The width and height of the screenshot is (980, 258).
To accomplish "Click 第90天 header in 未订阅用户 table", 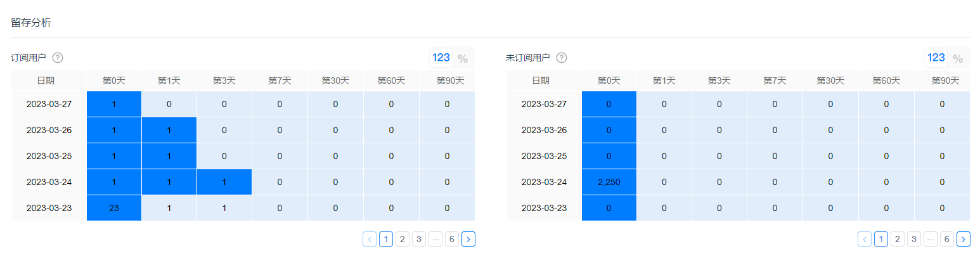I will pyautogui.click(x=943, y=81).
